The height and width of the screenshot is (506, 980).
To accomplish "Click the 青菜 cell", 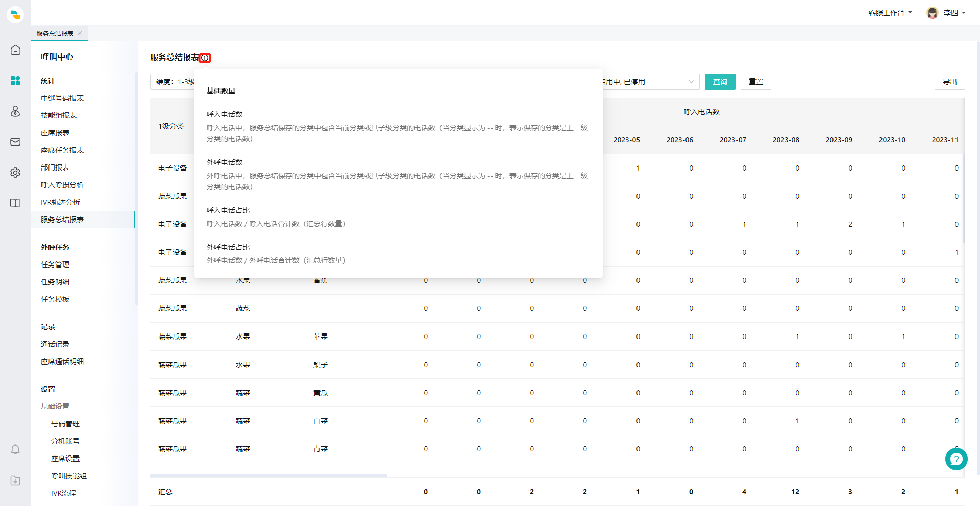I will pyautogui.click(x=321, y=449).
